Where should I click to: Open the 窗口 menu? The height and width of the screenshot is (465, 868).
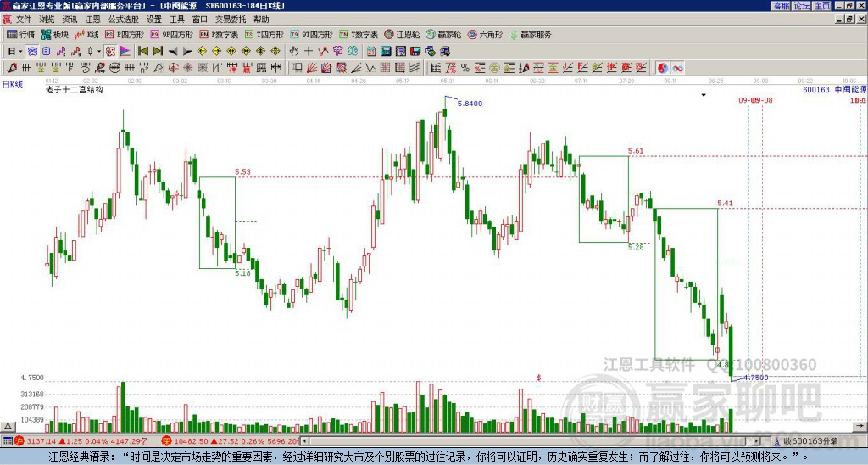tap(200, 20)
